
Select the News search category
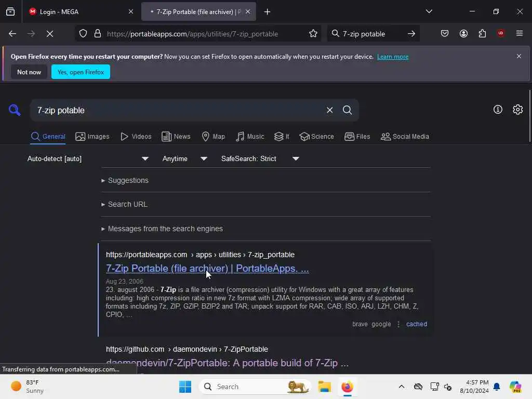tap(176, 137)
